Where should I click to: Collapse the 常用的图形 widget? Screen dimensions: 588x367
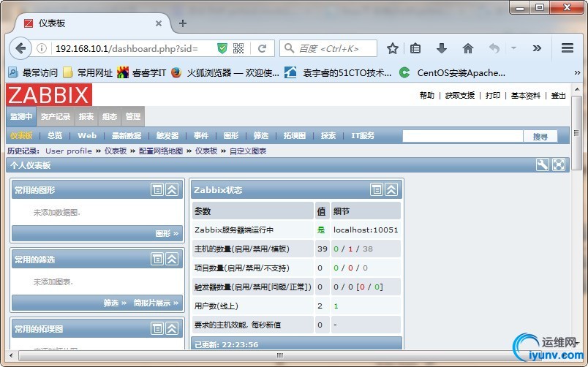pyautogui.click(x=172, y=189)
